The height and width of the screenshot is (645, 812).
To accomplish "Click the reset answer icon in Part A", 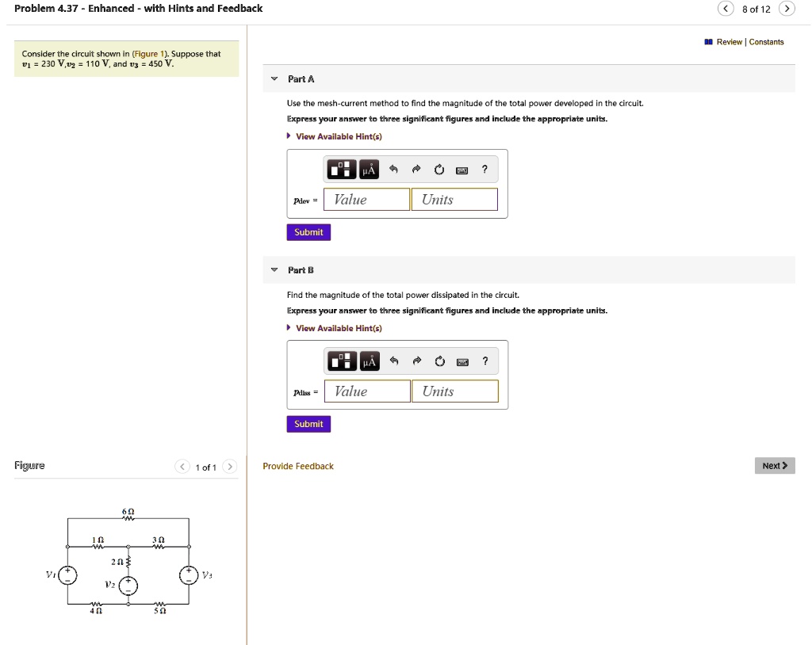I will 439,169.
